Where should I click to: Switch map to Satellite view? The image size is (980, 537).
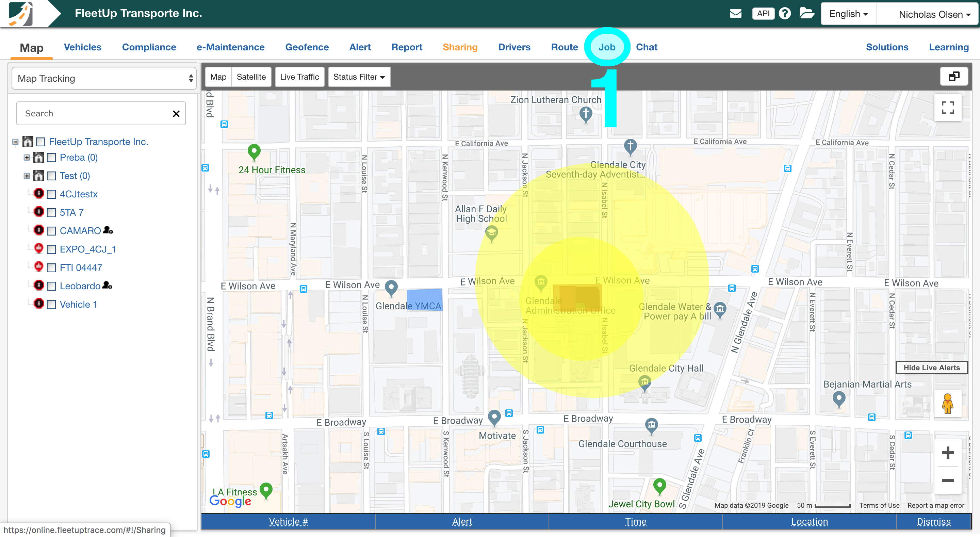[x=251, y=77]
